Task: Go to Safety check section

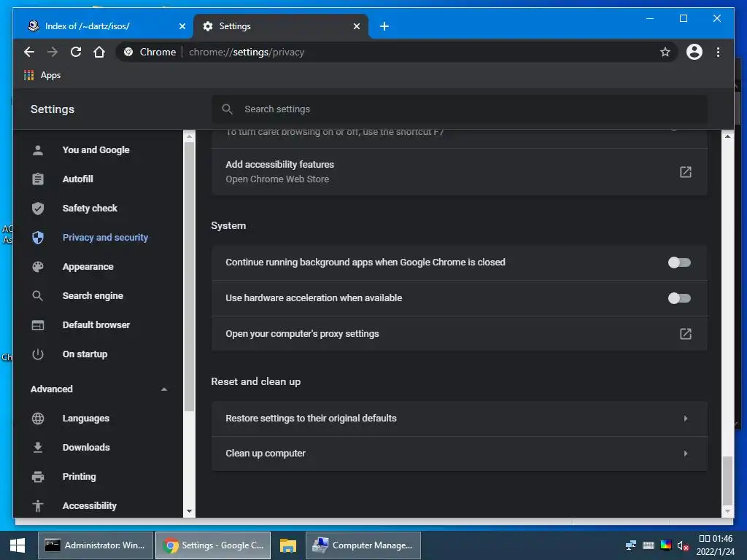Action: (x=90, y=208)
